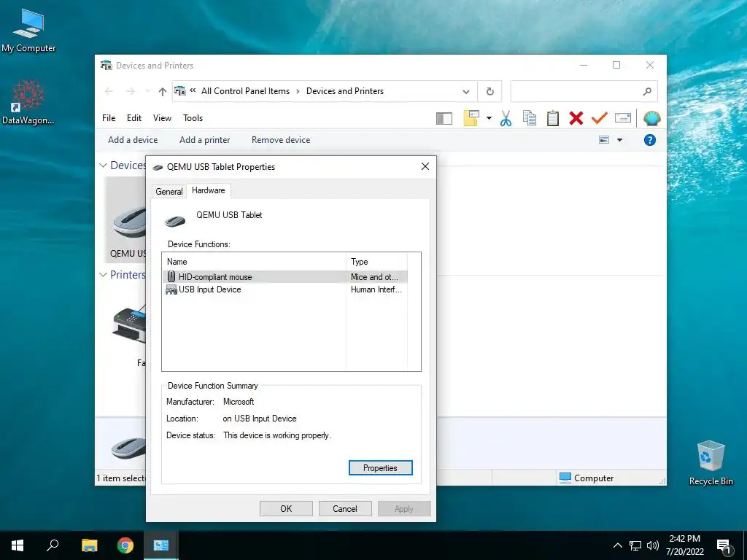Open the DataWagon desktop shortcut
Screen dimensions: 747x560
tap(28, 102)
